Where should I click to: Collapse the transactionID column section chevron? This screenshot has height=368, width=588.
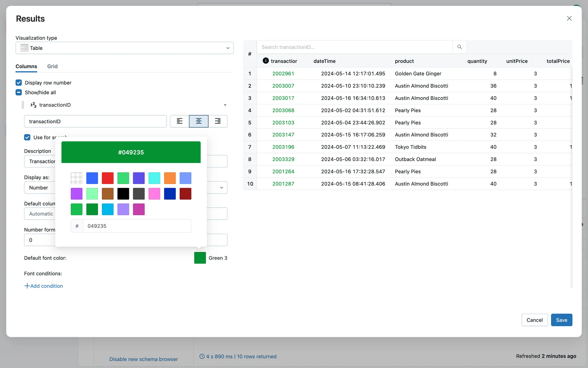[x=225, y=105]
